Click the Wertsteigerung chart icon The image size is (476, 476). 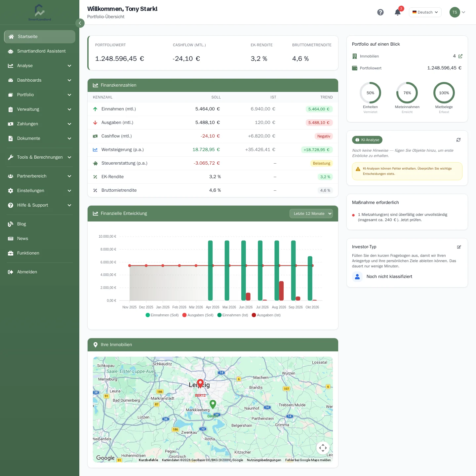95,150
